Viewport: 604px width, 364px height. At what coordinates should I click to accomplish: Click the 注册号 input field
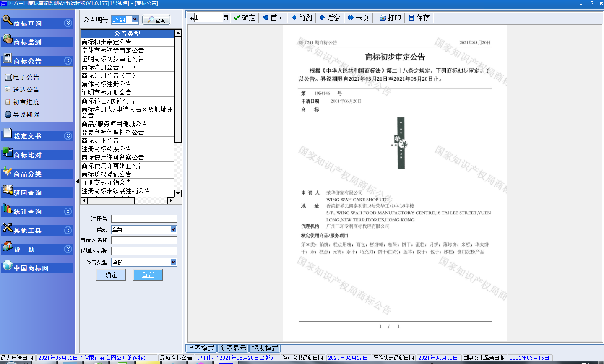(144, 218)
